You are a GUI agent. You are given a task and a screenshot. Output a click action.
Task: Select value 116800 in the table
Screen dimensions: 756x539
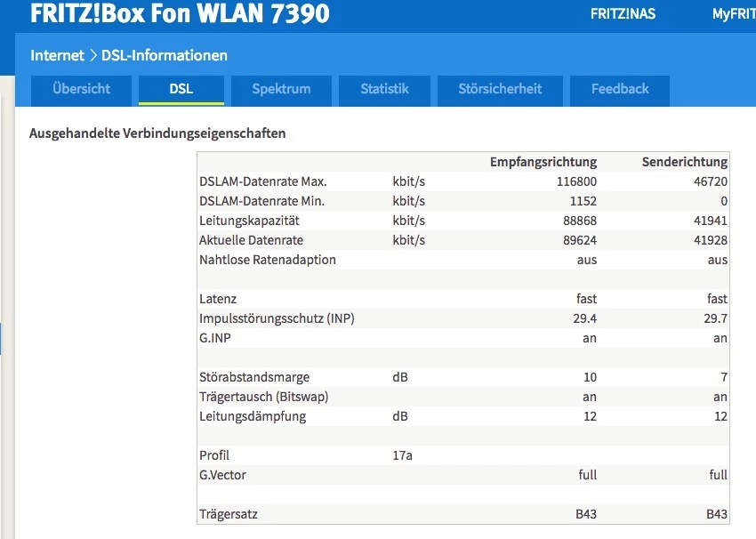[576, 181]
